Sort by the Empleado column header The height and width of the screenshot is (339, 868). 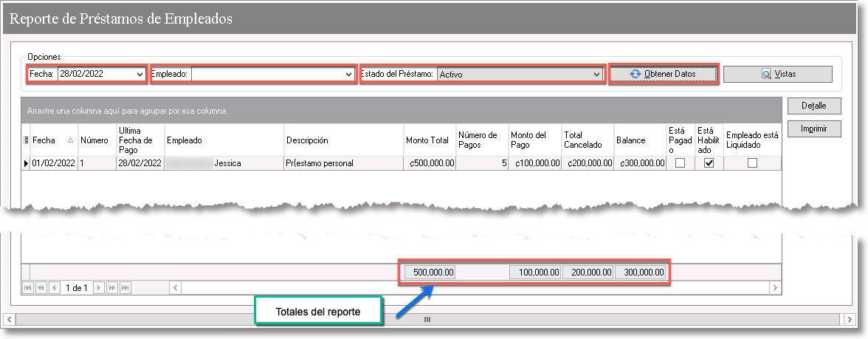point(224,140)
